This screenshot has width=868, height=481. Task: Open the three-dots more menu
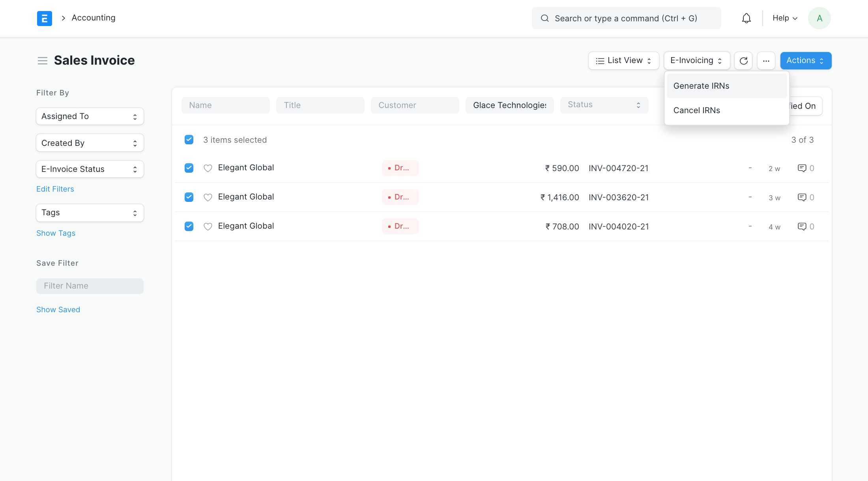(x=766, y=61)
